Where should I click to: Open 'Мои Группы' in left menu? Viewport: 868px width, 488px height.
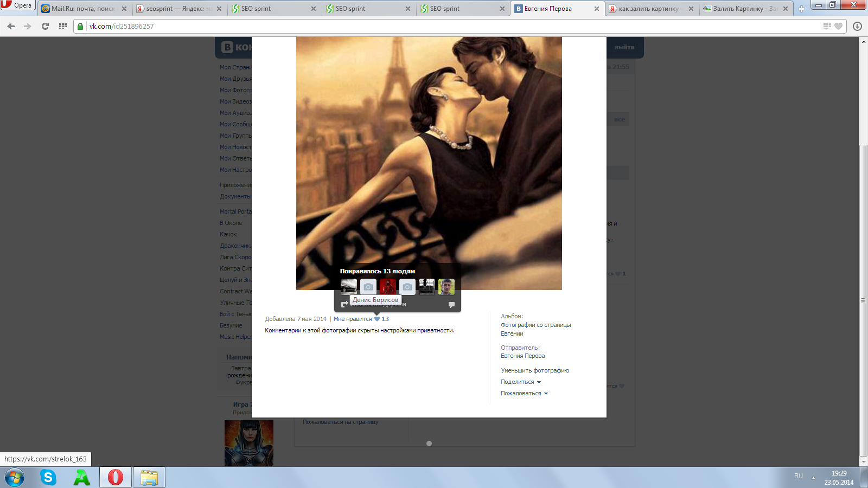click(235, 136)
